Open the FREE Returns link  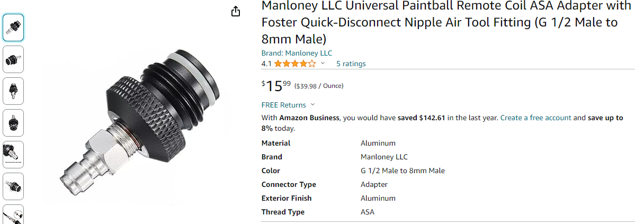(284, 105)
